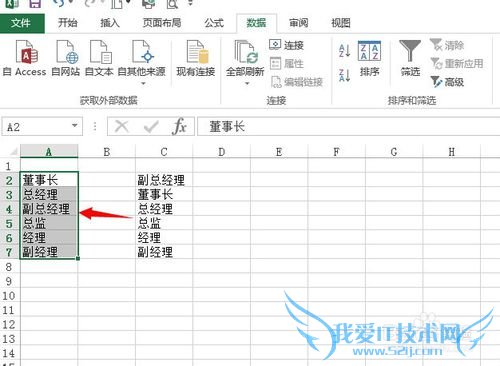Click cell A6 containing 经理

(x=49, y=237)
